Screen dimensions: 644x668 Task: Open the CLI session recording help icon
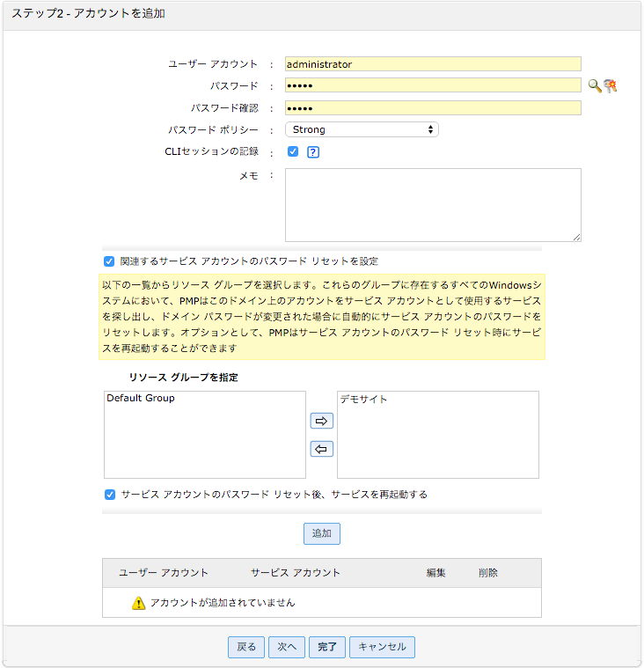click(312, 151)
